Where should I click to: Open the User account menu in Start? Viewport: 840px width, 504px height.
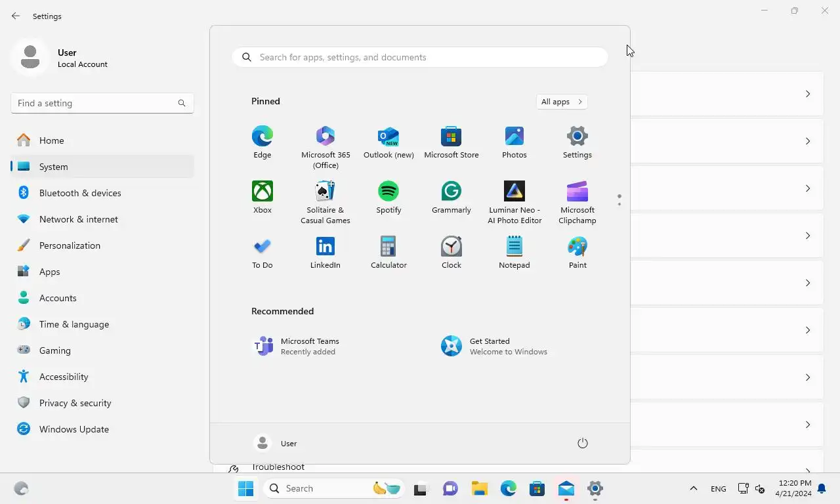(x=276, y=444)
